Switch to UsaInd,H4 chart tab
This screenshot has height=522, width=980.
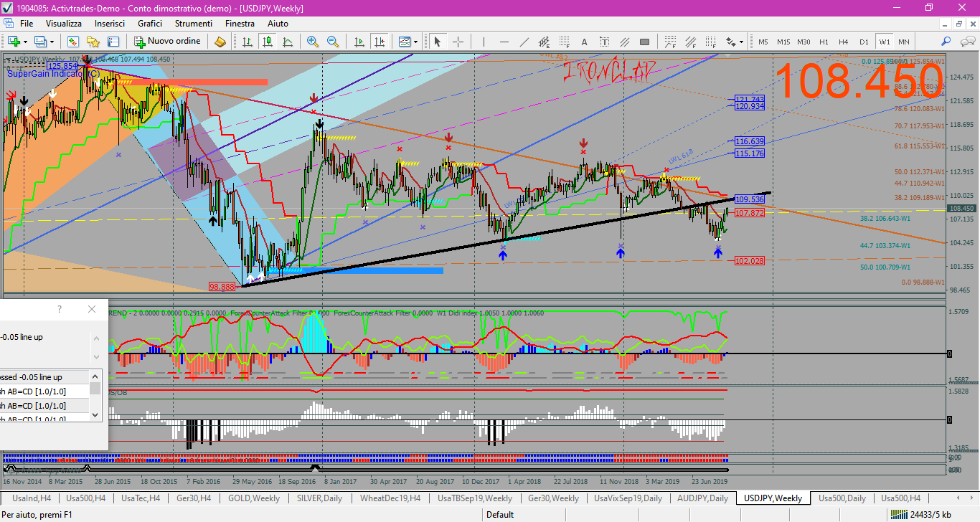pos(32,498)
